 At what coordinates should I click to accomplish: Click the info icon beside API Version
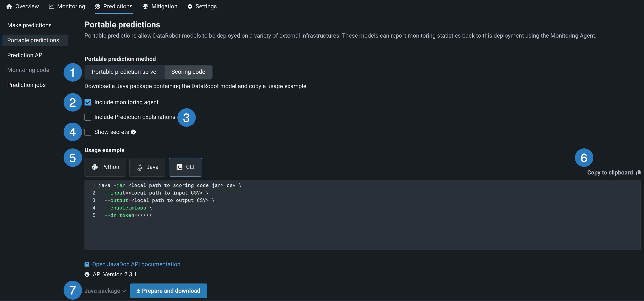coord(87,274)
